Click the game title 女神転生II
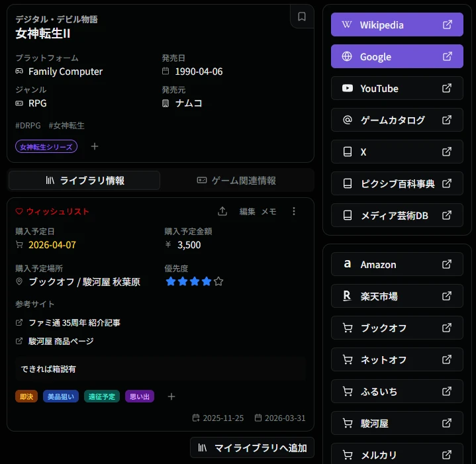 [x=43, y=33]
